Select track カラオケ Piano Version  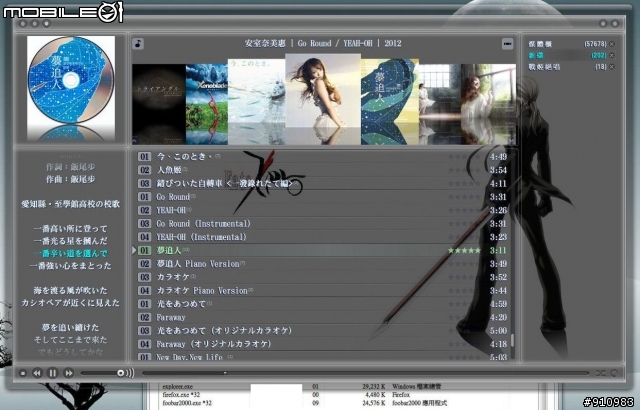tap(322, 291)
